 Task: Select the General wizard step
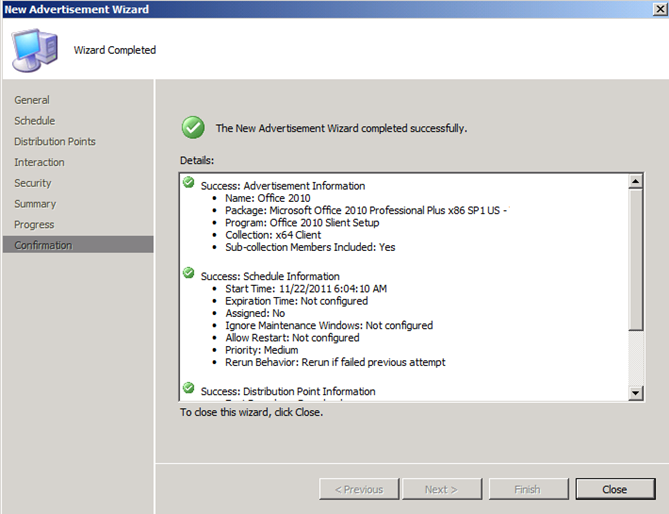(x=32, y=100)
